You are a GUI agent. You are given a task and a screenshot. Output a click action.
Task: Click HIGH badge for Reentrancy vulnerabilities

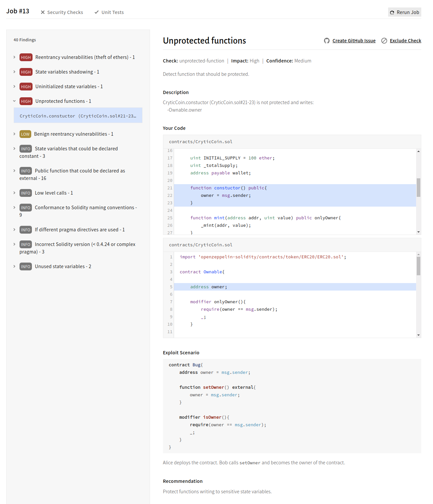26,57
